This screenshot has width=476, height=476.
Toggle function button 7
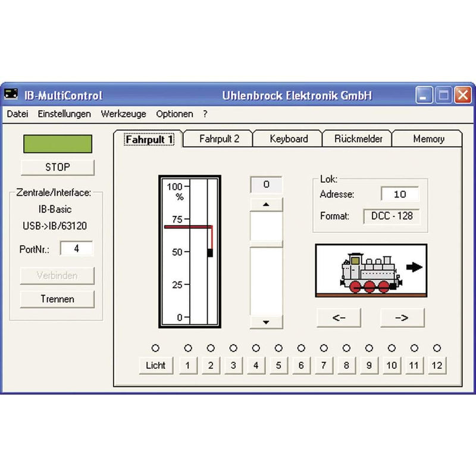[x=324, y=365]
